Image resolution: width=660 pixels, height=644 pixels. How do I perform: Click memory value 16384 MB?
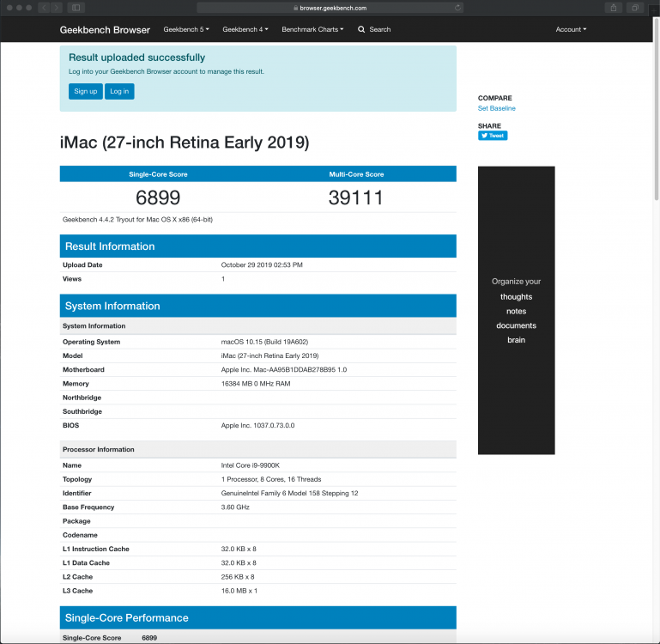click(256, 383)
